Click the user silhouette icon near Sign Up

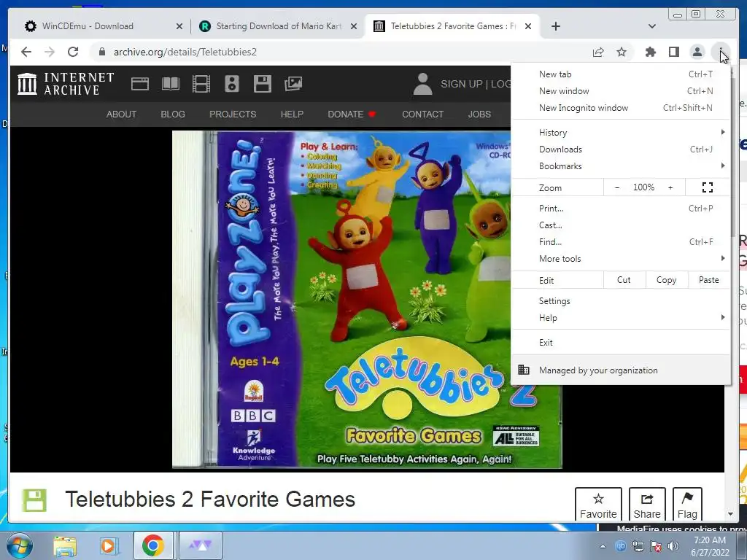422,84
